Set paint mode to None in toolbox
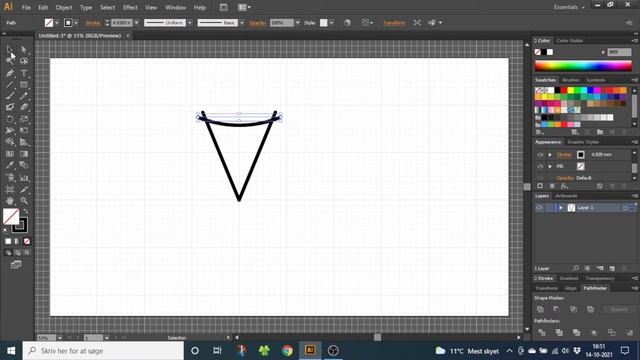 (27, 241)
